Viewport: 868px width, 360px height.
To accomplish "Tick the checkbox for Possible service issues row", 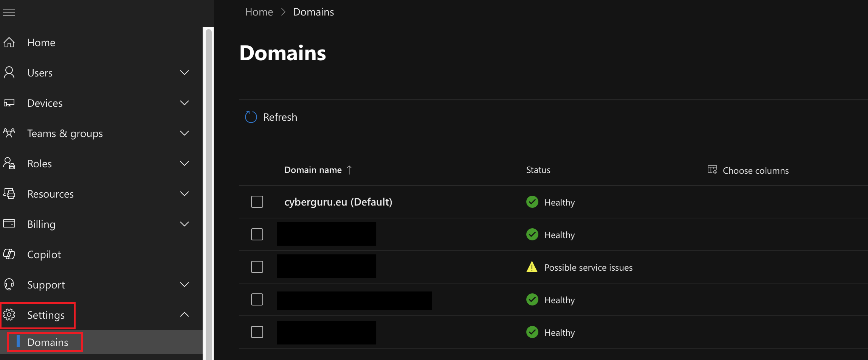I will tap(257, 267).
